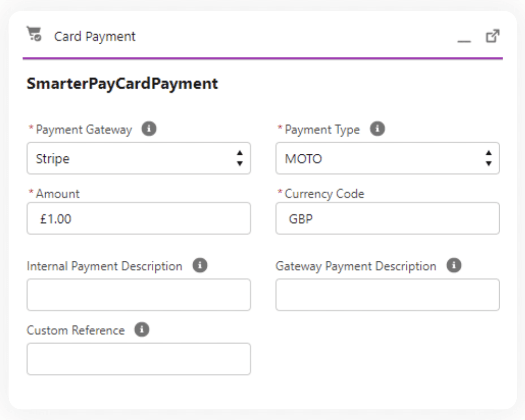Click the SmarterPayCardPayment heading

[x=122, y=84]
